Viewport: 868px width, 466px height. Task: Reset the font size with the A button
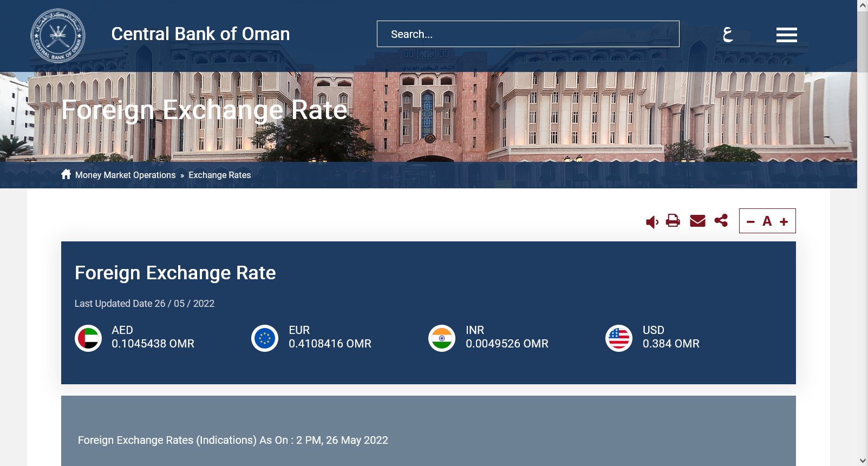(767, 221)
